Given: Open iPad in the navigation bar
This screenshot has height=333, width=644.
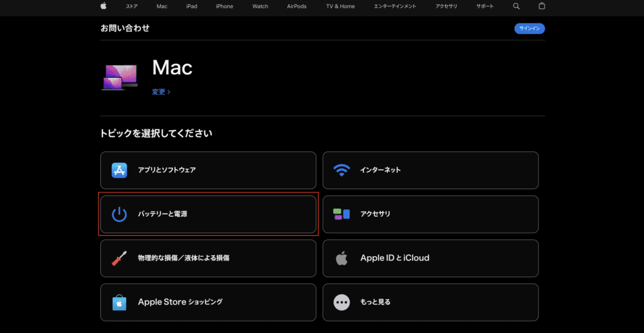Looking at the screenshot, I should pos(191,6).
